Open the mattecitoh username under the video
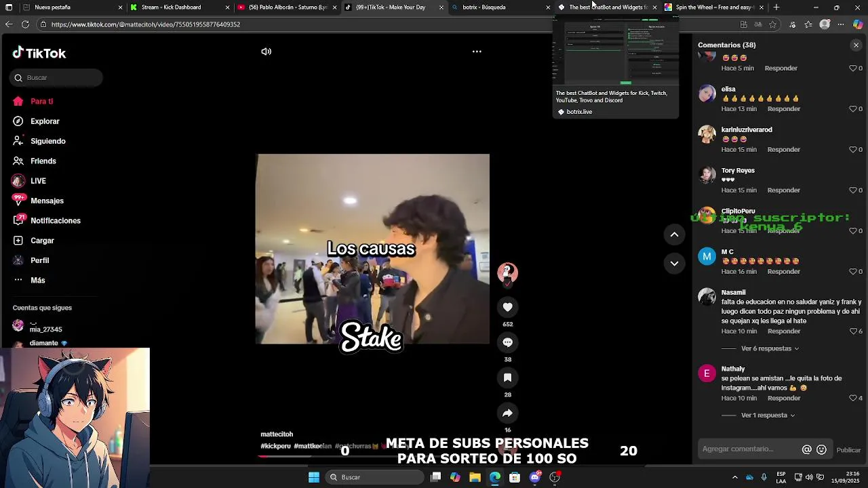 pos(277,434)
